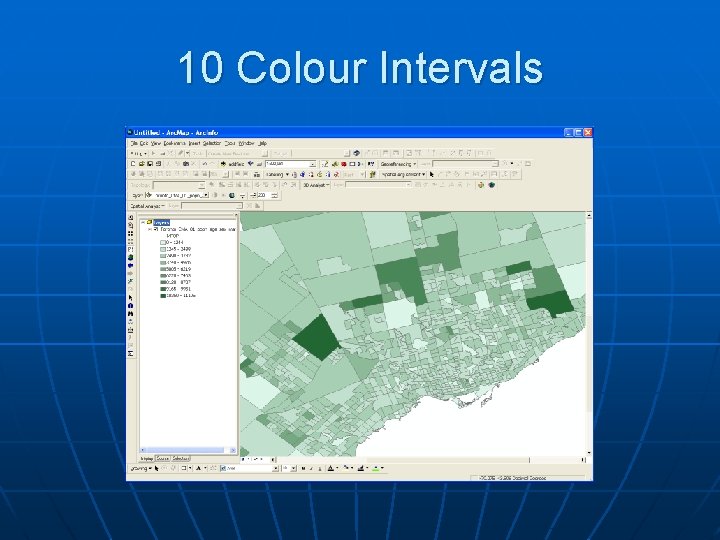Click the lightest green 0 - 1244 swatch
This screenshot has height=540, width=720.
coord(163,242)
